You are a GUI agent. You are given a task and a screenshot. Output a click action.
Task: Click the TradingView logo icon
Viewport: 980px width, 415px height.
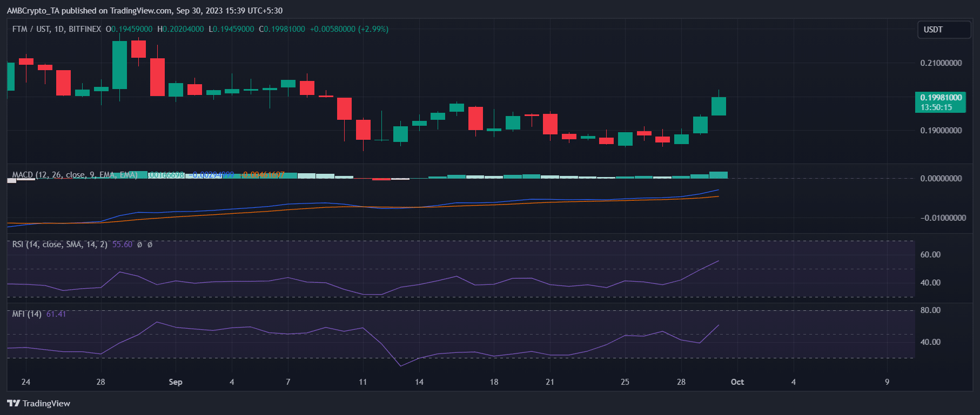click(14, 403)
